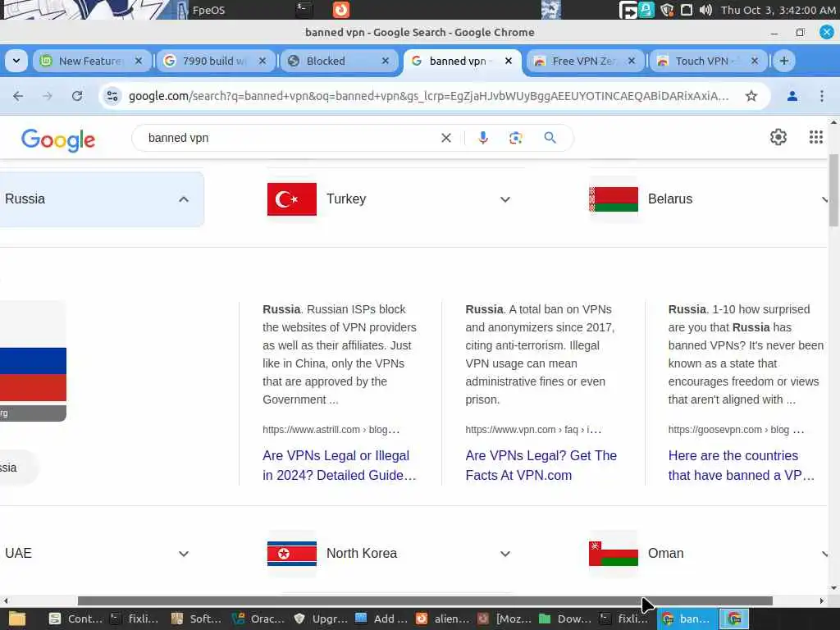840x630 pixels.
Task: Click astrill.com URL breadcrumb
Action: [x=331, y=430]
